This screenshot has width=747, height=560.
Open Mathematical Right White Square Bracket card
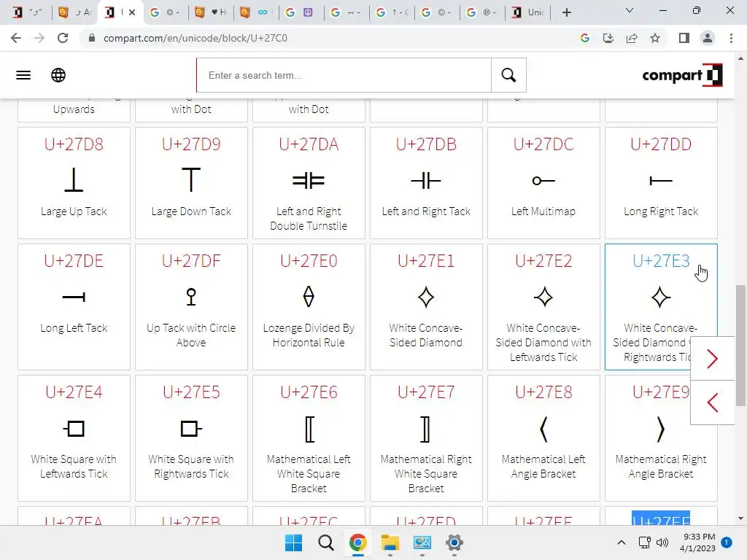tap(426, 438)
